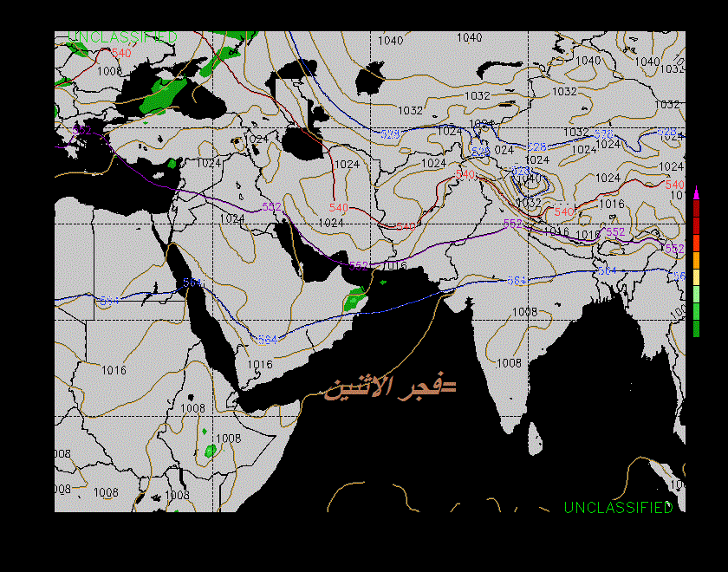Screen dimensions: 728x572
Task: Click the red 540 label over Iran
Action: pos(339,208)
